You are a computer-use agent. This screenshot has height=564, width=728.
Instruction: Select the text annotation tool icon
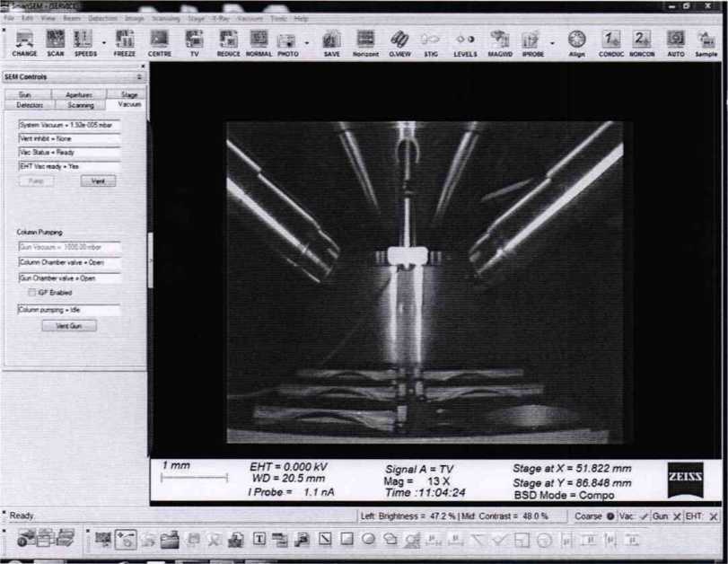(x=259, y=540)
